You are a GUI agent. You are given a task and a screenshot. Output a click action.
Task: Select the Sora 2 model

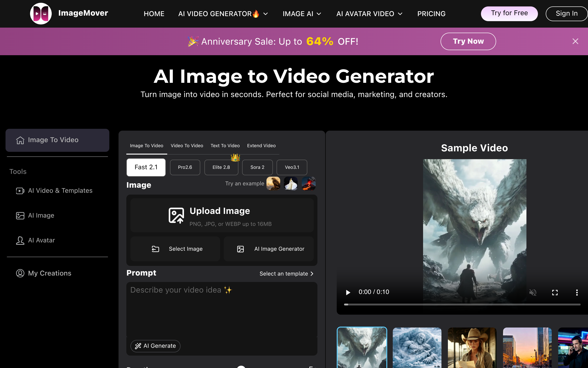pyautogui.click(x=257, y=167)
